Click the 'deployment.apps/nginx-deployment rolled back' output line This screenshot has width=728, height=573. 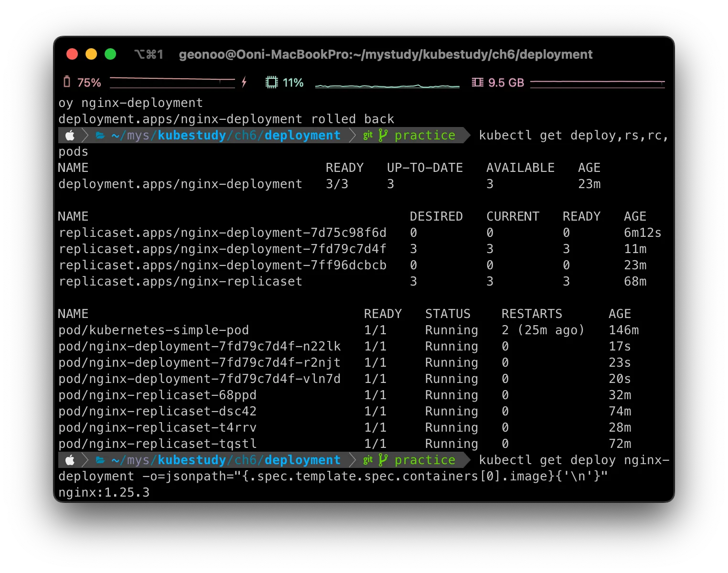pos(226,119)
